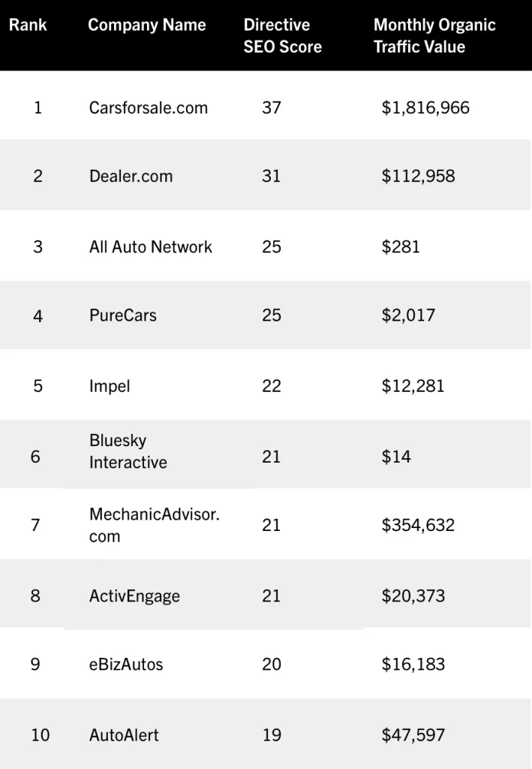Select the Dealer.com company name
Screen dimensions: 532x769
pos(131,176)
